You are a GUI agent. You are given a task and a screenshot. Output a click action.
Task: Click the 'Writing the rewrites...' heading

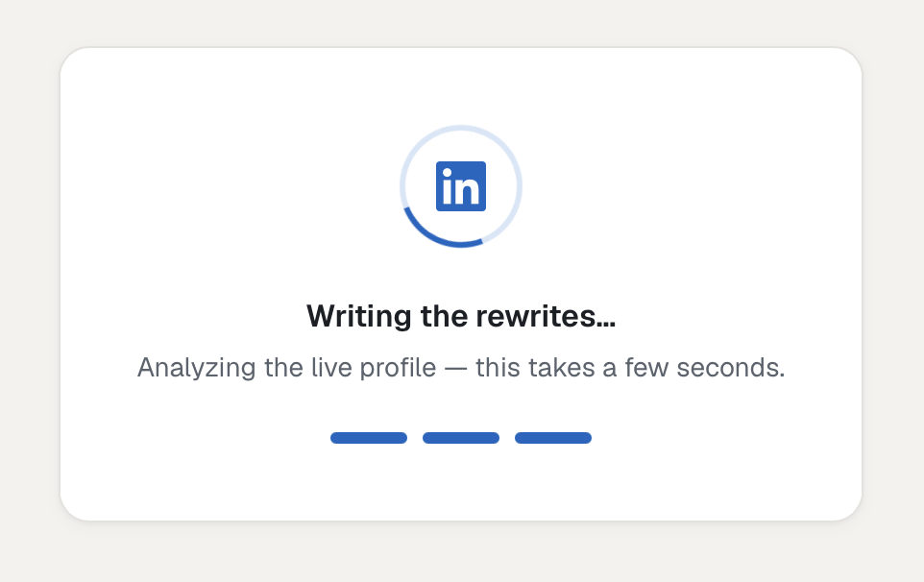(461, 316)
